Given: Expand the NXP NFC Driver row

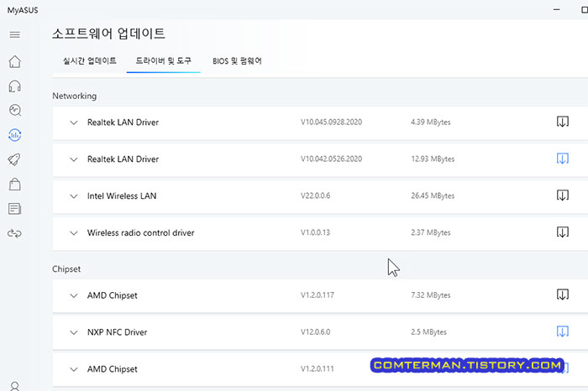Looking at the screenshot, I should (x=74, y=332).
